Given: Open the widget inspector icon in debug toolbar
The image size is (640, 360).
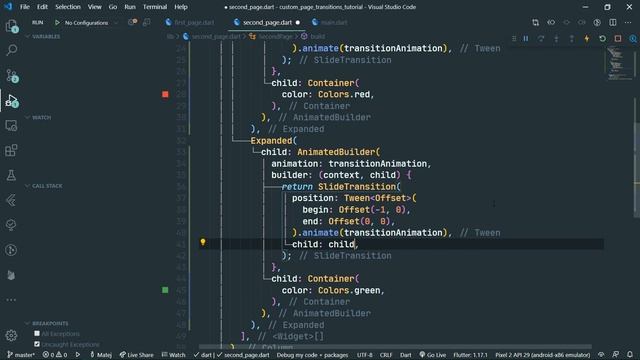Looking at the screenshot, I should point(633,38).
